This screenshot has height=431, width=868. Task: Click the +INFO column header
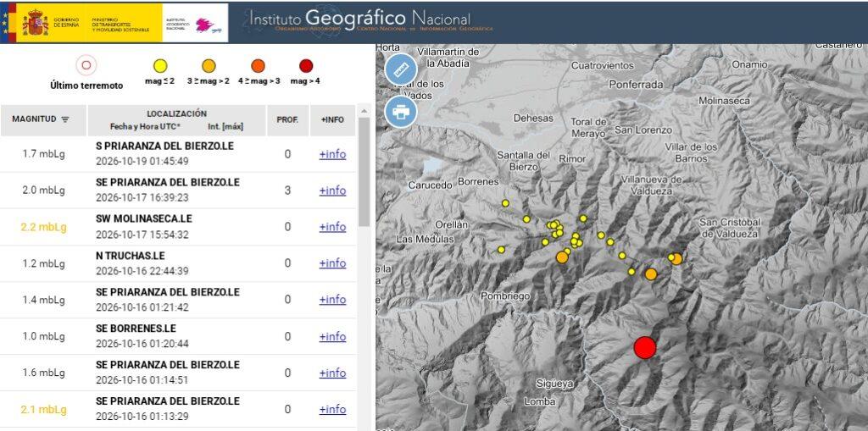332,119
